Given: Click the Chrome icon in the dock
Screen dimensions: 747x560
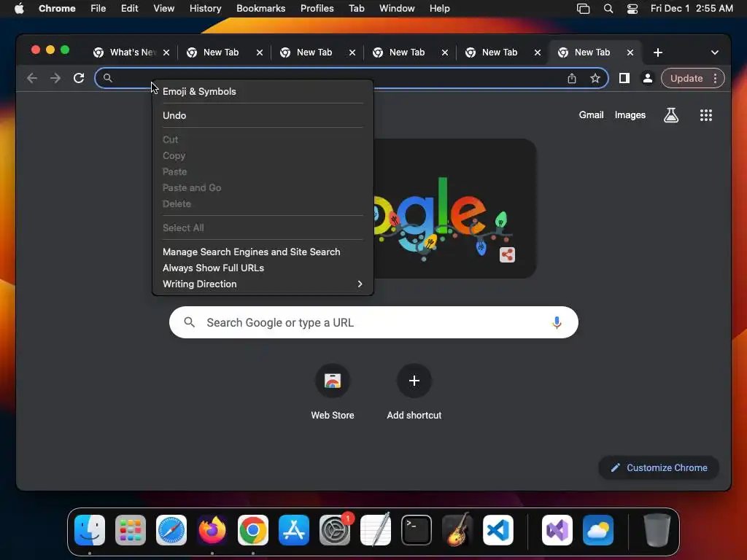Looking at the screenshot, I should [253, 530].
